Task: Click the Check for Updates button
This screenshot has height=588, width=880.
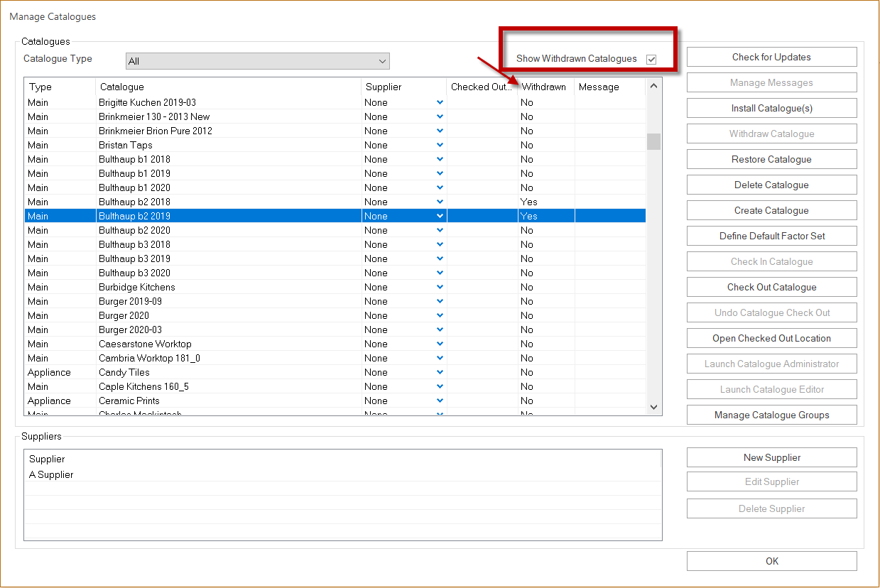Action: tap(771, 57)
